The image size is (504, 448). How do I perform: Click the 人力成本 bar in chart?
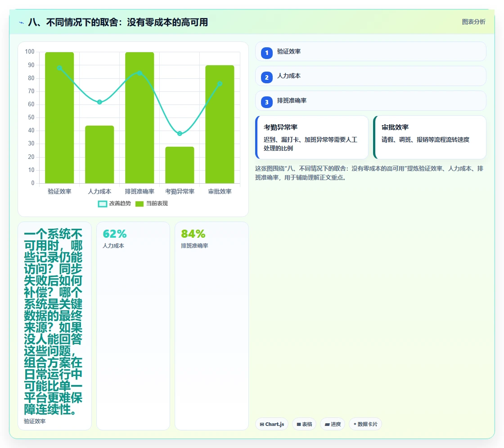coord(99,154)
